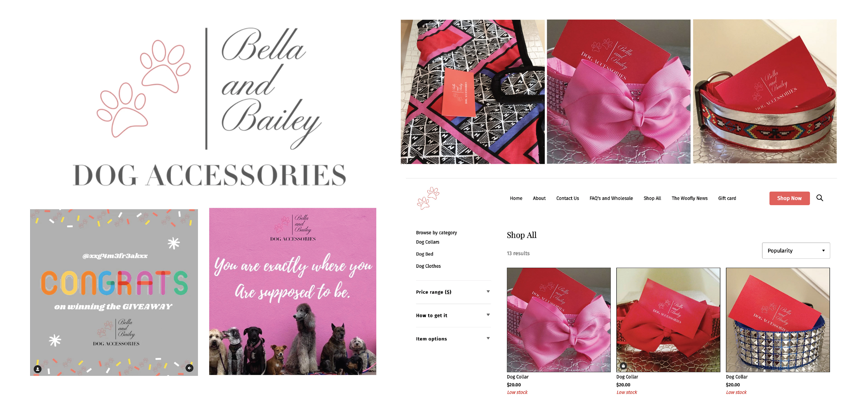Open the silver studded collar product
Screen dimensions: 868x415
pyautogui.click(x=778, y=320)
